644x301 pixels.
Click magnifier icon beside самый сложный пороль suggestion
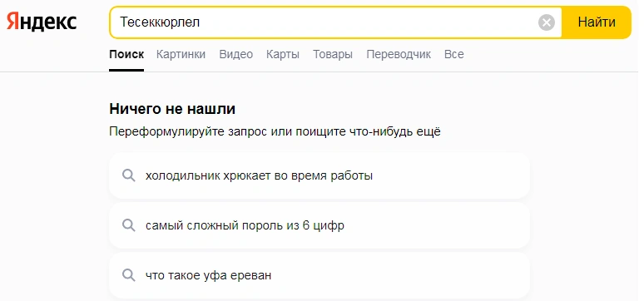(x=129, y=225)
